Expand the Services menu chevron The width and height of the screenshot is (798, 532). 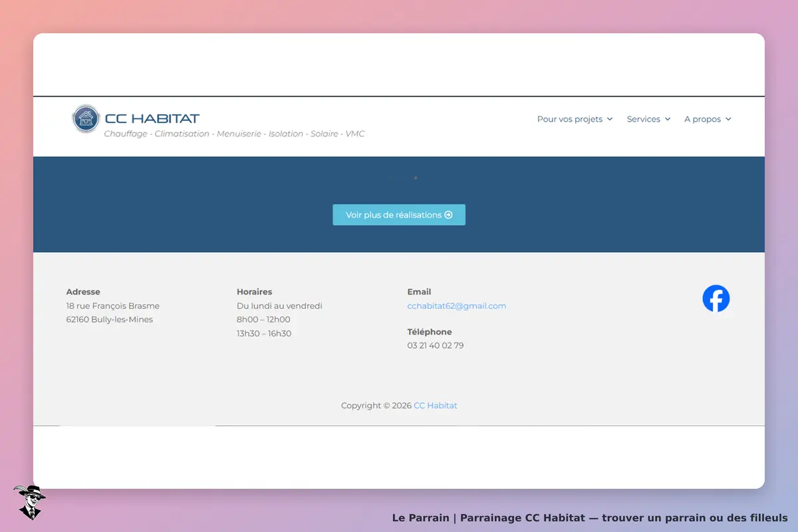pyautogui.click(x=668, y=119)
